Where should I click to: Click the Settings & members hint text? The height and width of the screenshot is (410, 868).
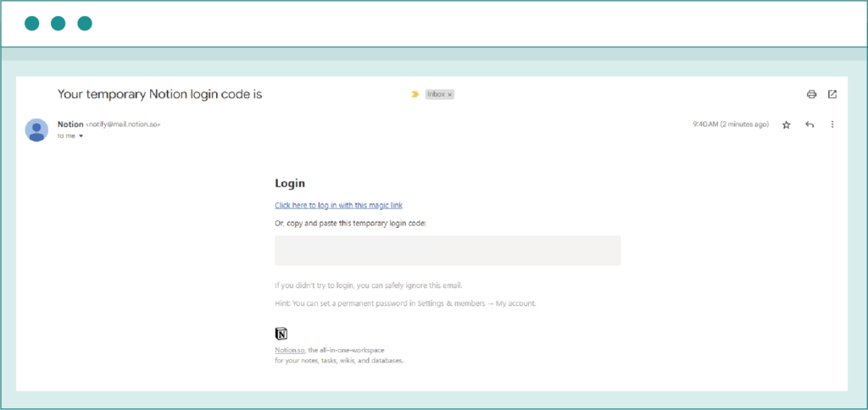pos(405,303)
